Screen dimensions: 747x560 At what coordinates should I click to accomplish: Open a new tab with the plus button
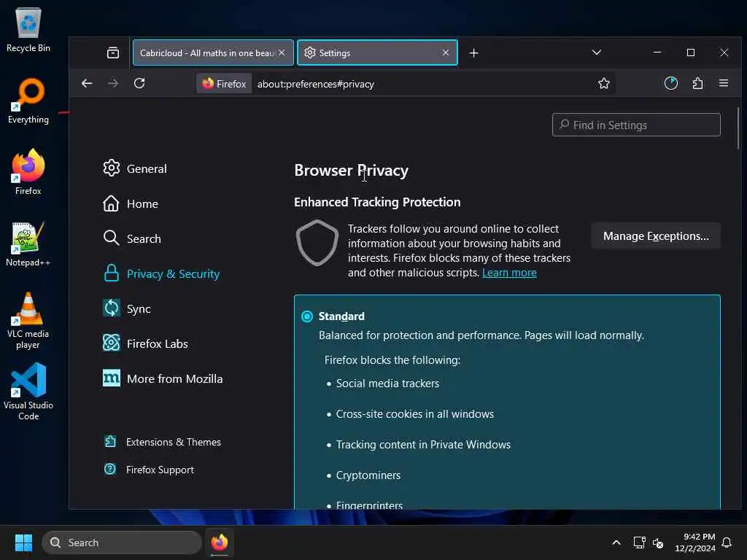473,52
